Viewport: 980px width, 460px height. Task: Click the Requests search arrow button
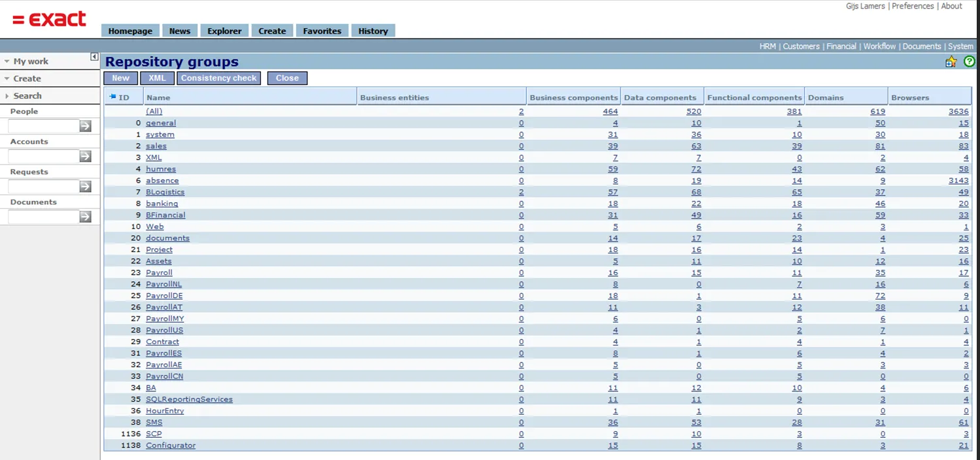[x=85, y=186]
